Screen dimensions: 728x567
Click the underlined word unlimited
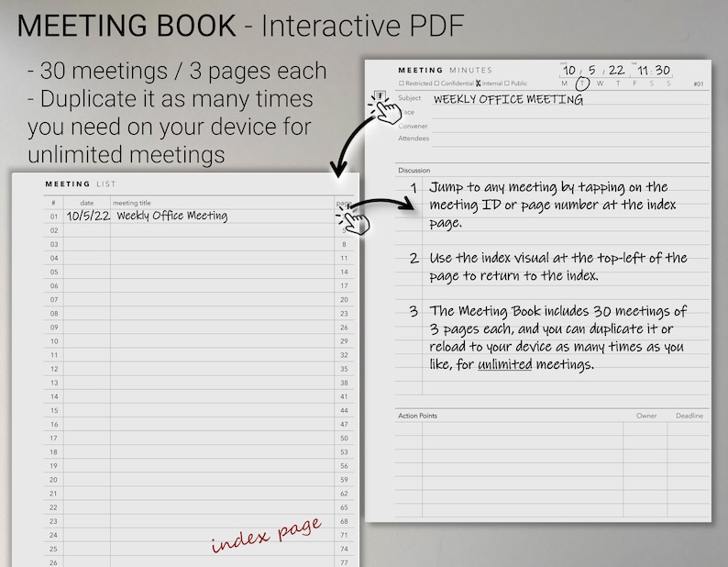(504, 364)
